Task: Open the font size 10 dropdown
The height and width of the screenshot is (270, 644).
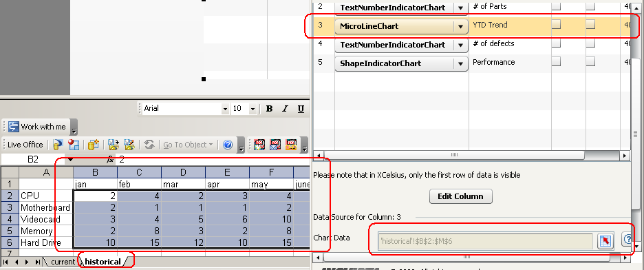Action: [253, 109]
